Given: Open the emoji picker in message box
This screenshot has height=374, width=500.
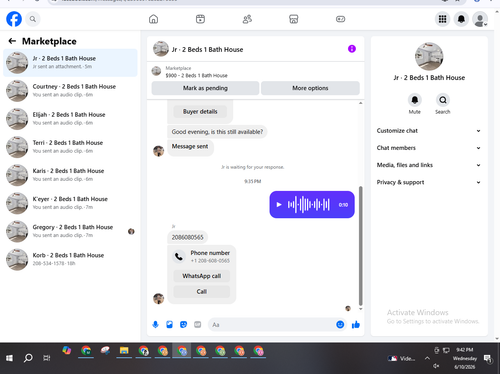Looking at the screenshot, I should (340, 324).
